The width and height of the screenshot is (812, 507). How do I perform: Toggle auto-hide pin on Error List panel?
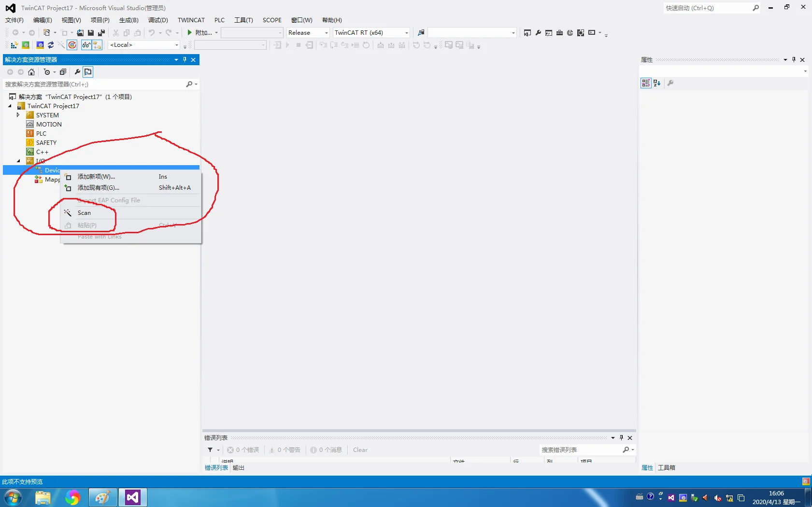tap(621, 437)
